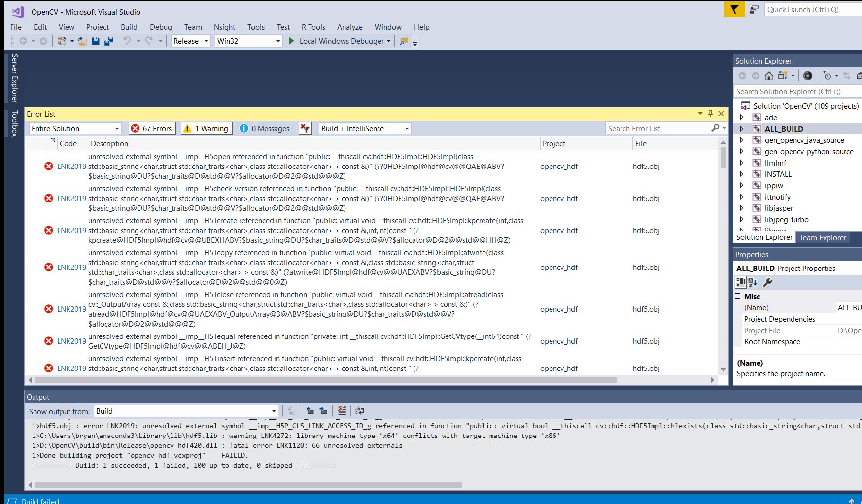Click the Pending Changes Filter clock icon
Screen dimensions: 862x504
point(828,76)
